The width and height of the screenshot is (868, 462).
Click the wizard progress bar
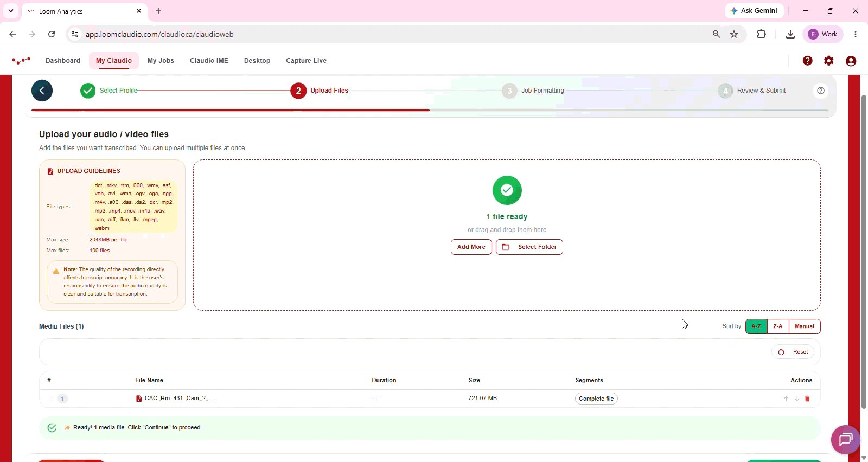[x=430, y=110]
